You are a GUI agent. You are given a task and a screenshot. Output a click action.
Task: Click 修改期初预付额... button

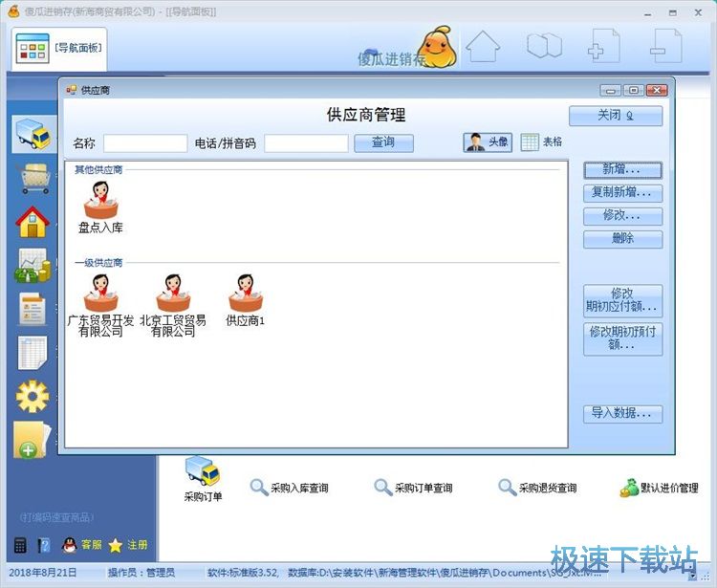point(622,338)
